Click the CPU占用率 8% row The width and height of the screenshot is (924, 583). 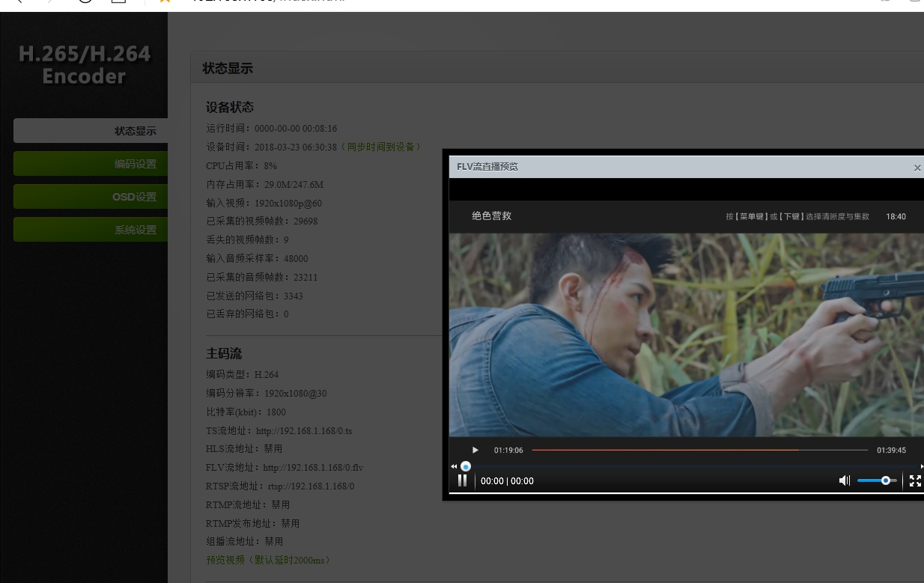pos(241,165)
